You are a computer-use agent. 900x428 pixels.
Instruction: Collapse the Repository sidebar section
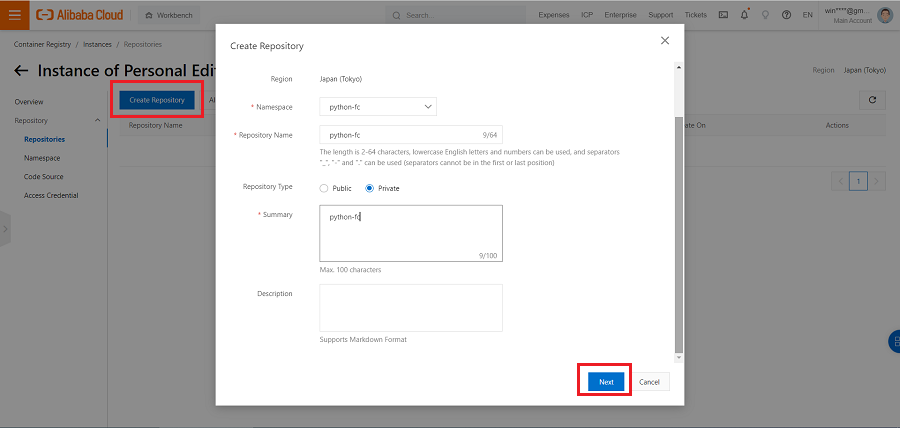[97, 120]
